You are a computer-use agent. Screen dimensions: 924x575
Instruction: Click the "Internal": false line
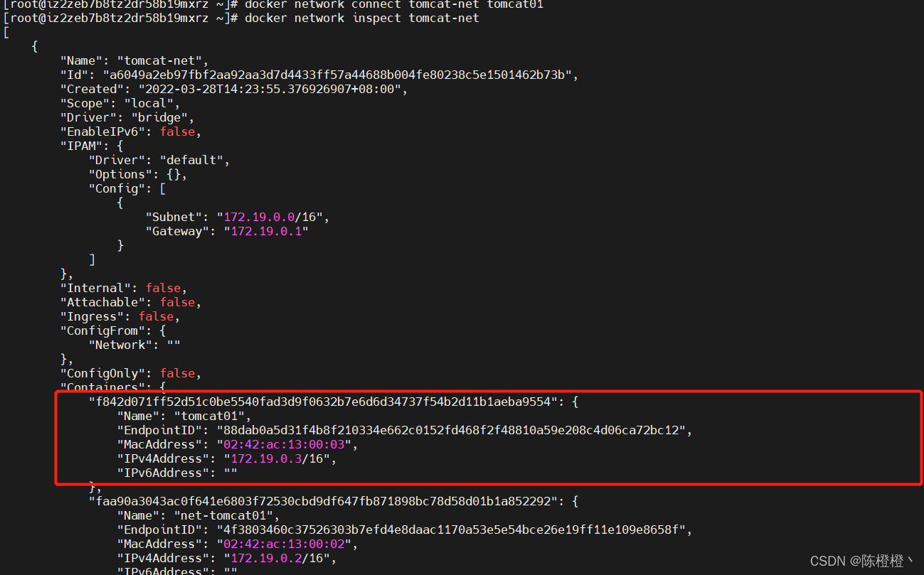124,288
